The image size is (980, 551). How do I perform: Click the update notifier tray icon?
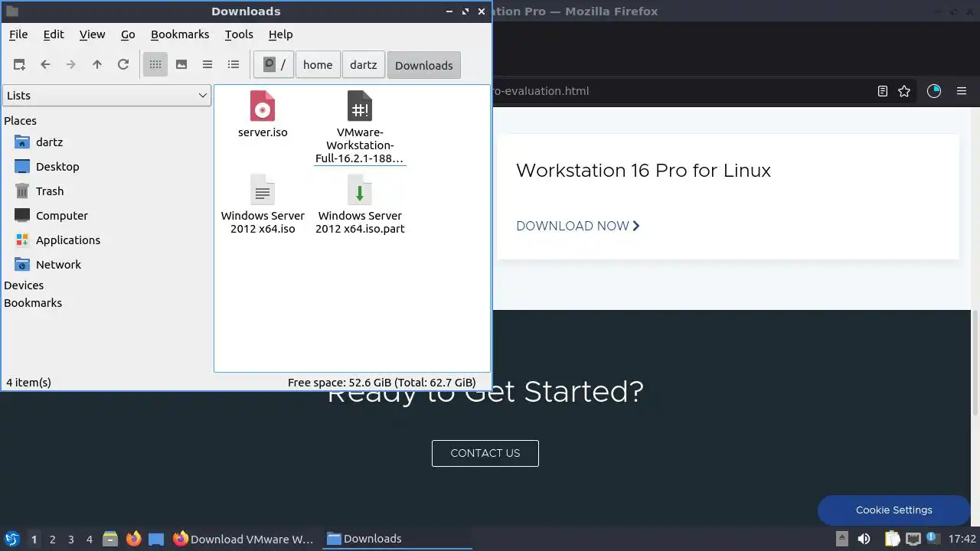(933, 539)
